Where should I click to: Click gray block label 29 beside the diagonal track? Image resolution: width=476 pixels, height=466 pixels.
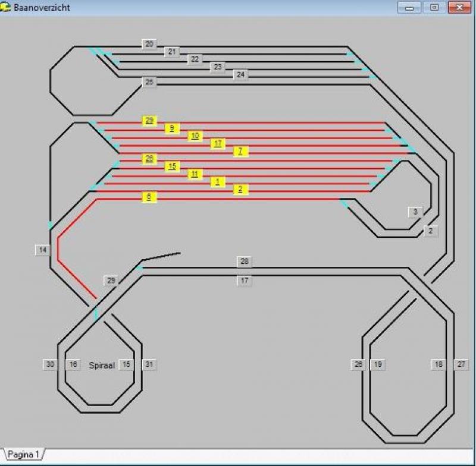tap(111, 281)
